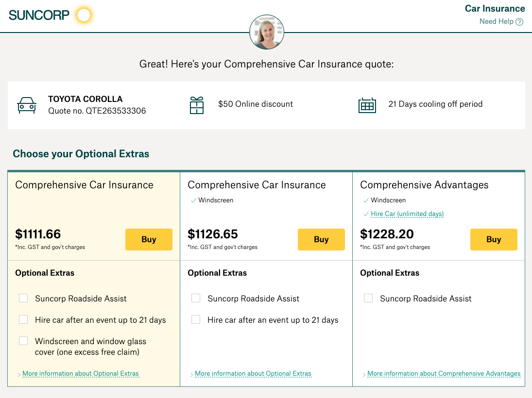
Task: Click the car icon beside Toyota Corolla
Action: coord(27,105)
